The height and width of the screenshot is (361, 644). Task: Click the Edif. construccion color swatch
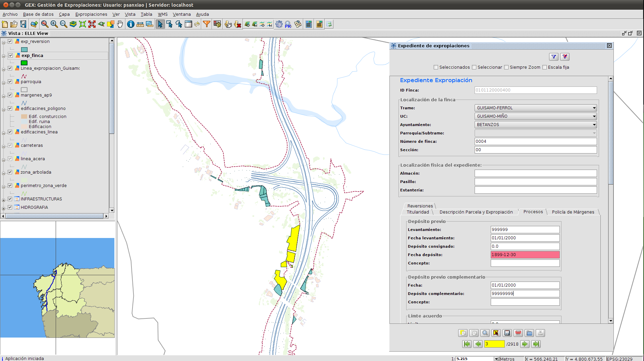[x=24, y=117]
